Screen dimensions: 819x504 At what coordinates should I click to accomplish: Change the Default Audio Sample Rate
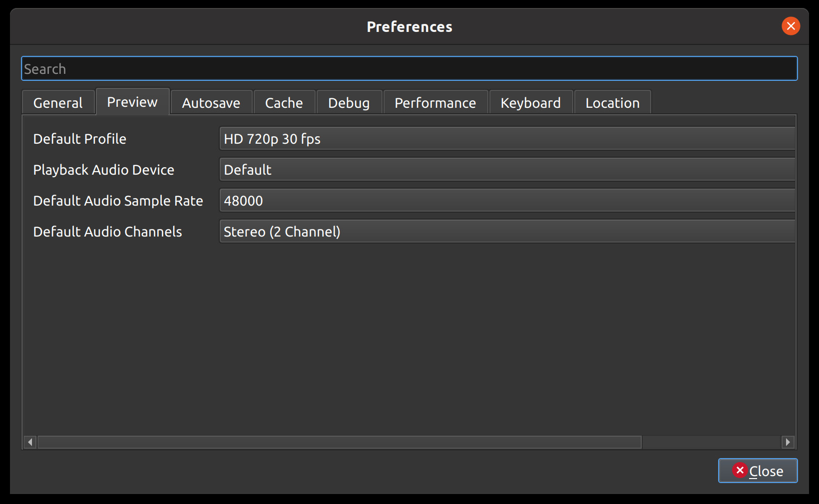(507, 201)
